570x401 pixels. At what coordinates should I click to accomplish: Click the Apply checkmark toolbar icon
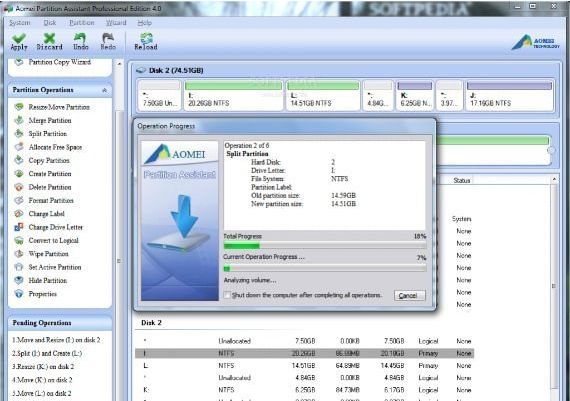(19, 39)
